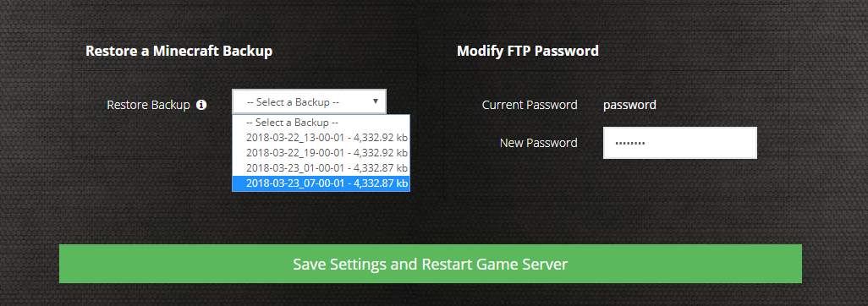Click the 4,332.92 kb size of 19-00-01 backup
The width and height of the screenshot is (868, 306).
tap(381, 152)
